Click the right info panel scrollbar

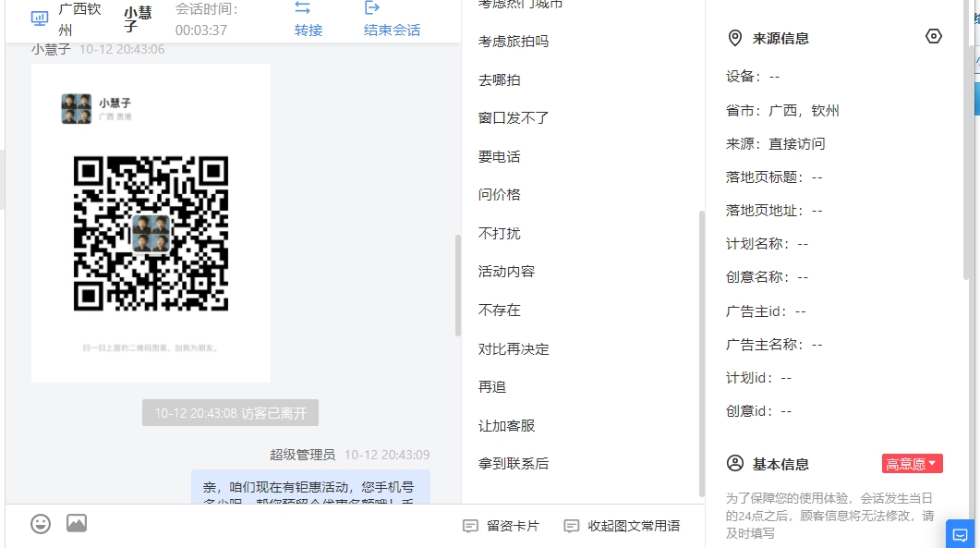click(x=967, y=140)
